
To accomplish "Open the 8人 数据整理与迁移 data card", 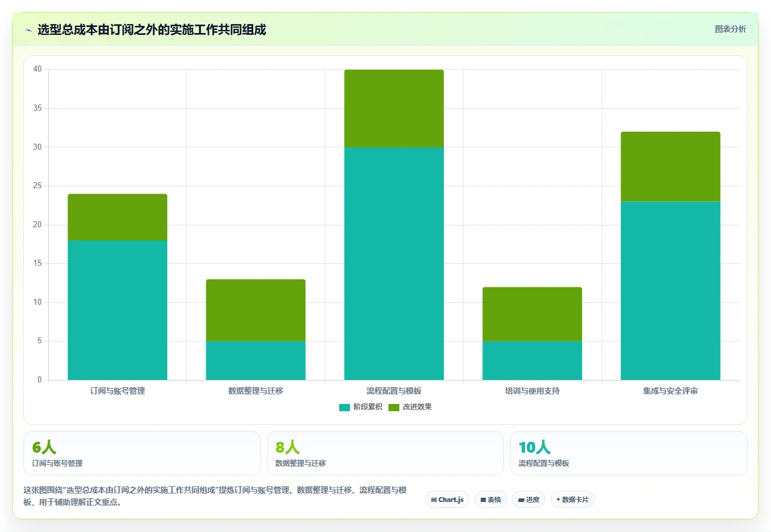I will click(385, 453).
